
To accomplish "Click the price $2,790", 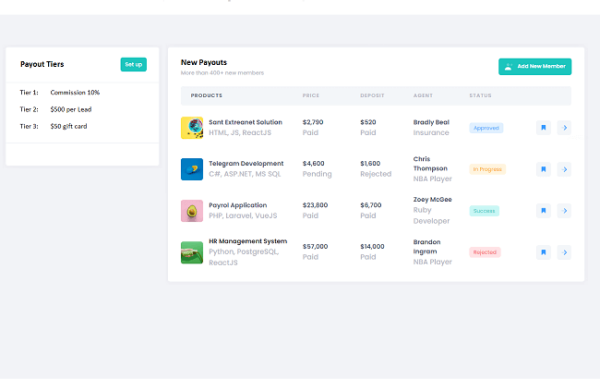I will tap(313, 122).
